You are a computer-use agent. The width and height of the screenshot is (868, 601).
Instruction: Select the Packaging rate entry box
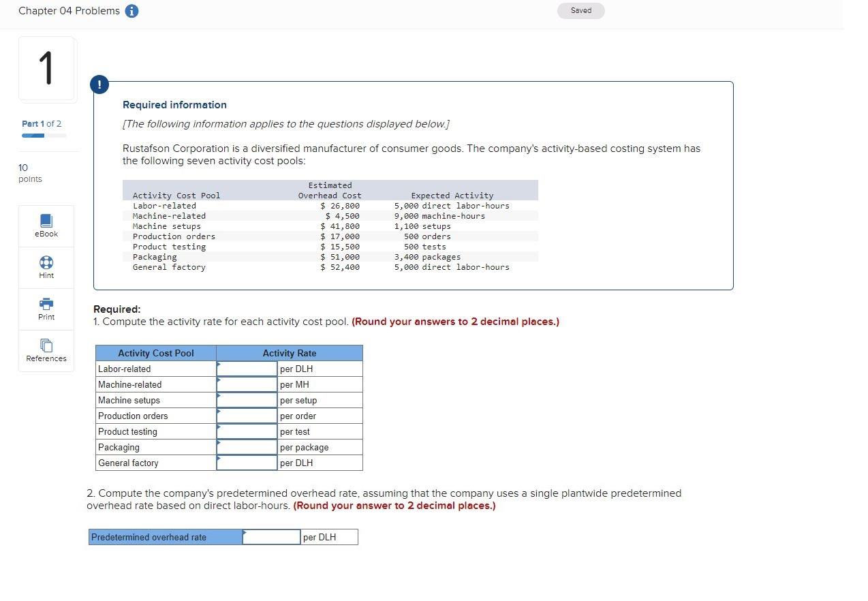pos(246,447)
